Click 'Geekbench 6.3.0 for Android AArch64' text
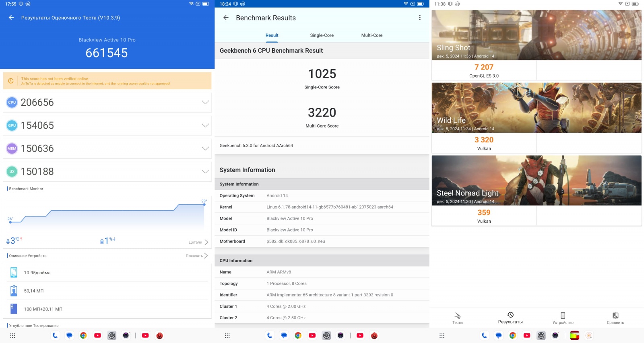 click(x=256, y=146)
